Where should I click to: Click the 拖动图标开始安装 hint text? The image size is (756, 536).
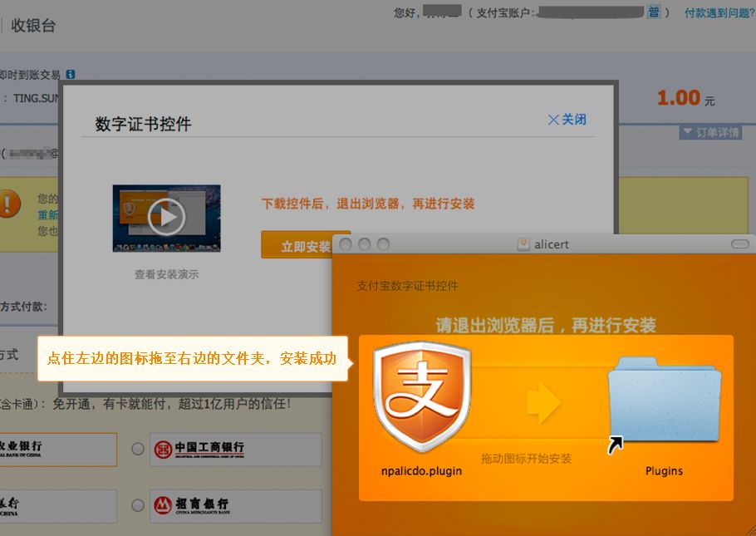click(x=526, y=459)
